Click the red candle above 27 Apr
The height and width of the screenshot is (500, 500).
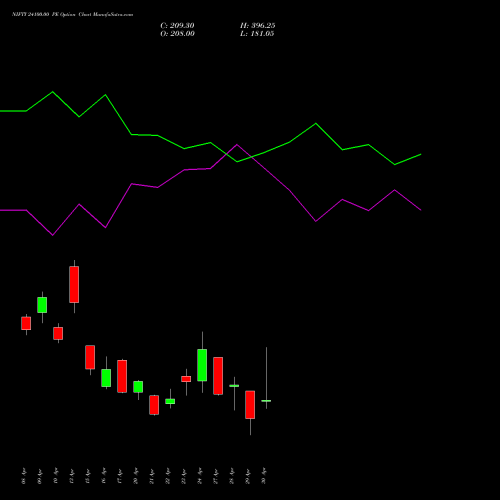click(x=218, y=376)
